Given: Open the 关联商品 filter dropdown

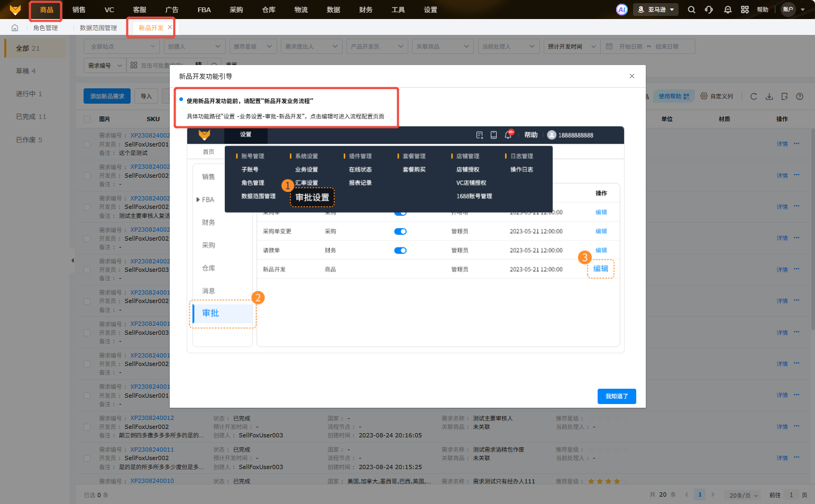Looking at the screenshot, I should pyautogui.click(x=443, y=47).
